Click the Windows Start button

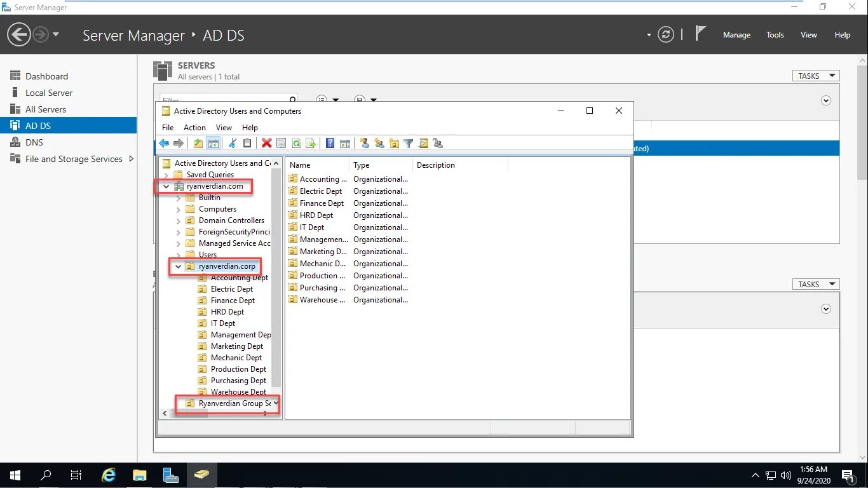[x=15, y=475]
